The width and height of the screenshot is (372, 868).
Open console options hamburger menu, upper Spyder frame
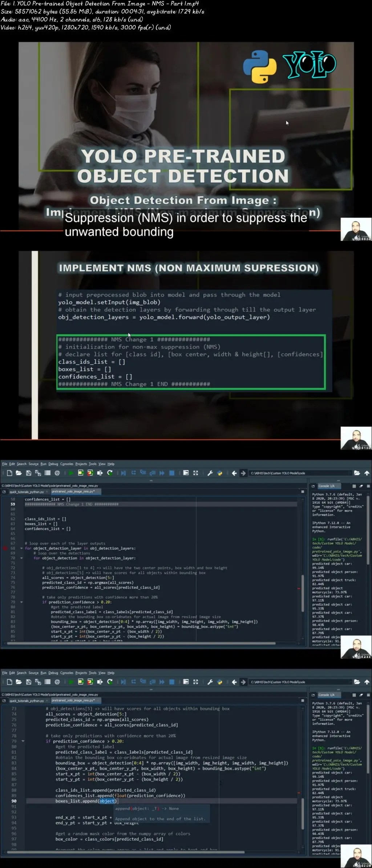(x=368, y=486)
